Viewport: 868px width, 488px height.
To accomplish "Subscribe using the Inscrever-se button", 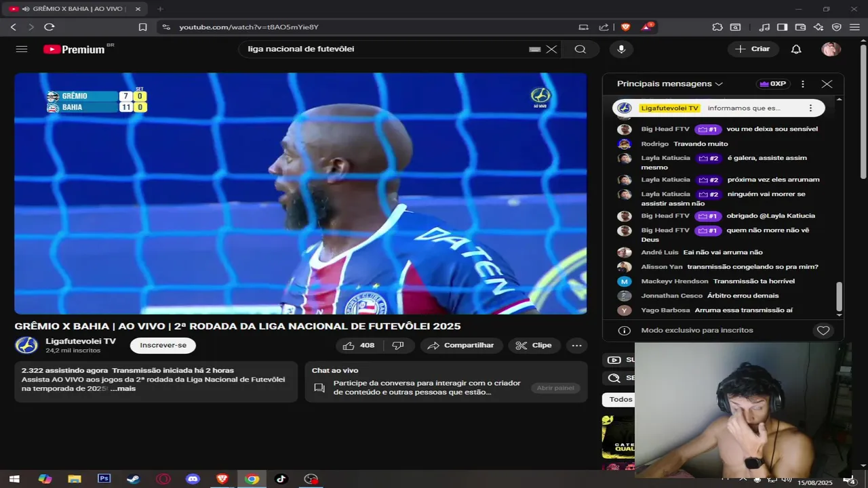I will point(163,345).
